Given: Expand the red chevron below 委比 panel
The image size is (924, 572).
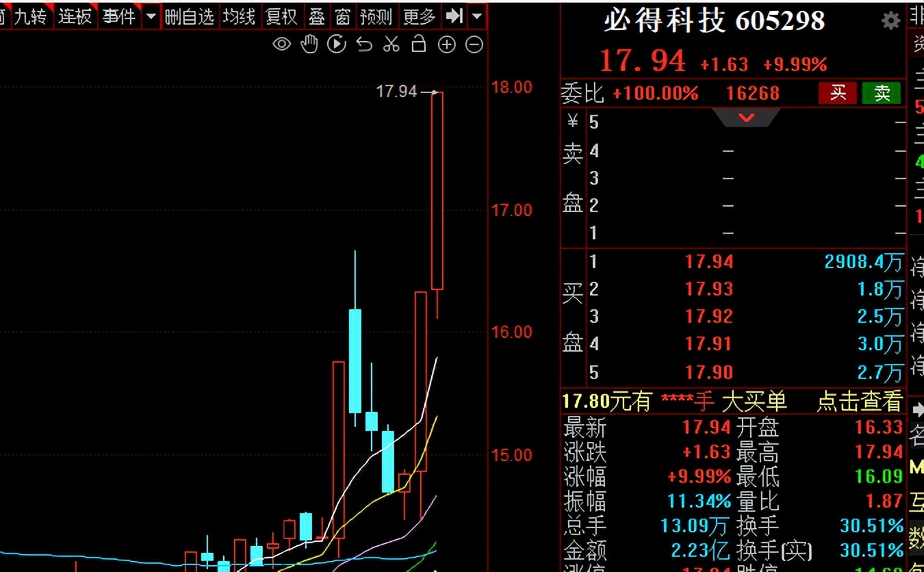Looking at the screenshot, I should (x=746, y=118).
